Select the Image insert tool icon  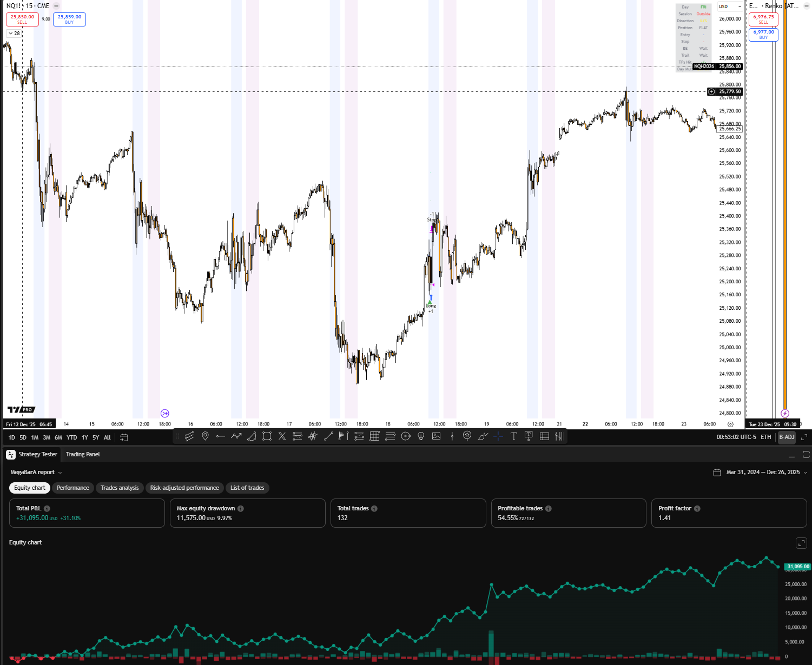point(437,436)
